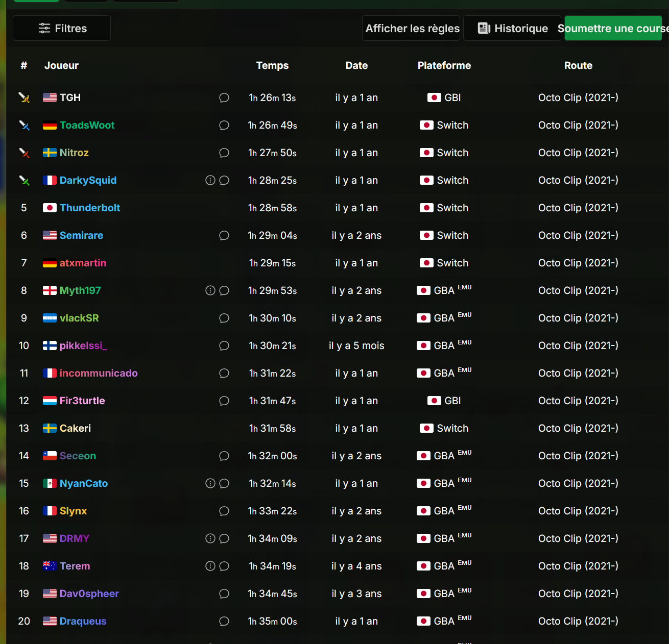Open the Historique view
The width and height of the screenshot is (669, 644).
click(x=512, y=28)
